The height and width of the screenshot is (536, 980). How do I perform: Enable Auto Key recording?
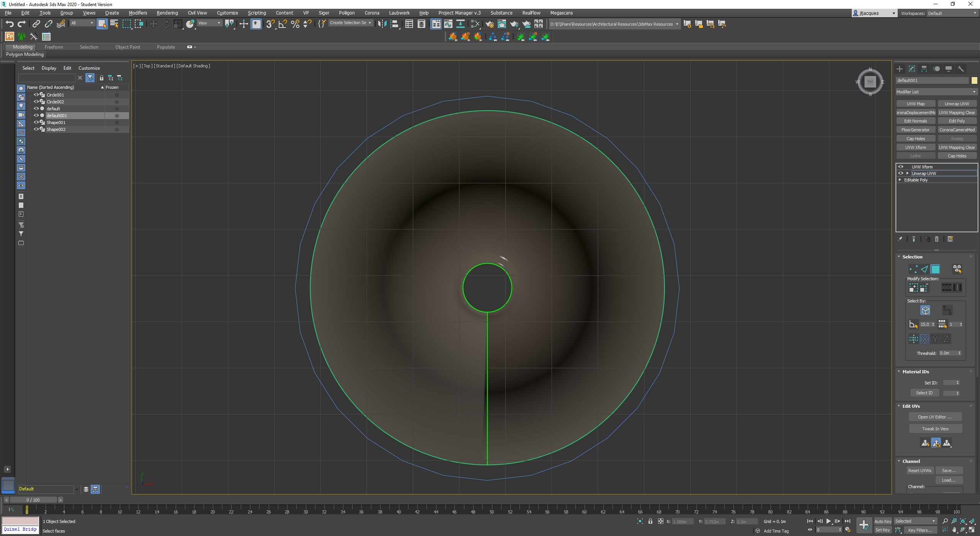[x=883, y=521]
